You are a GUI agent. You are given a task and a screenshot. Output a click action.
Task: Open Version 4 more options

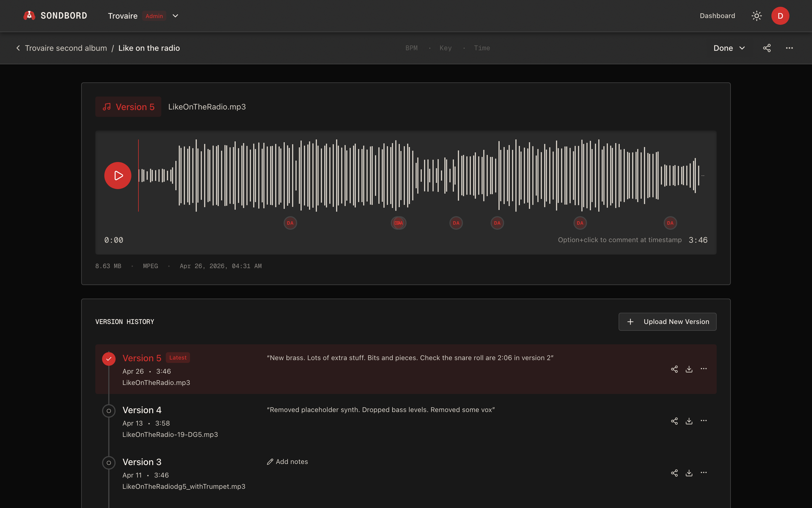pos(704,421)
